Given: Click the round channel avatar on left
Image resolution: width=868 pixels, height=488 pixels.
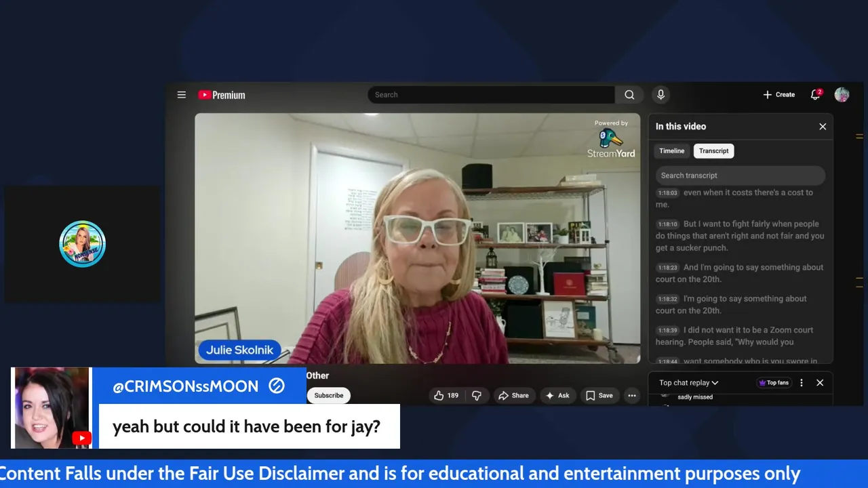Looking at the screenshot, I should coord(82,244).
